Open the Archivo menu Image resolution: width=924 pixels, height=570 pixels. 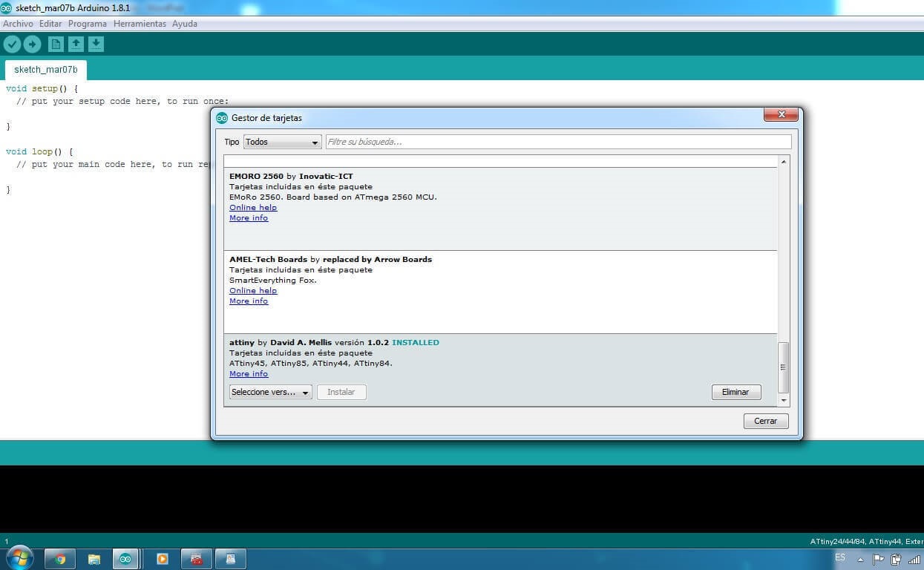18,24
